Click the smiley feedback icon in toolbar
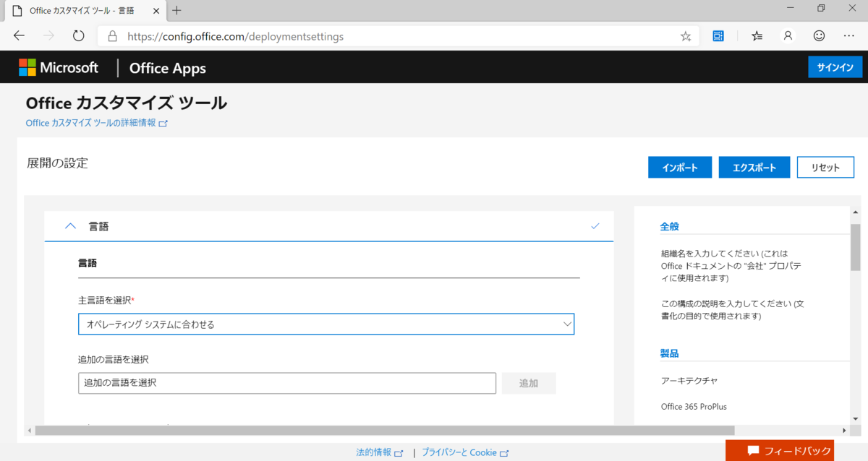Image resolution: width=868 pixels, height=461 pixels. pos(819,35)
